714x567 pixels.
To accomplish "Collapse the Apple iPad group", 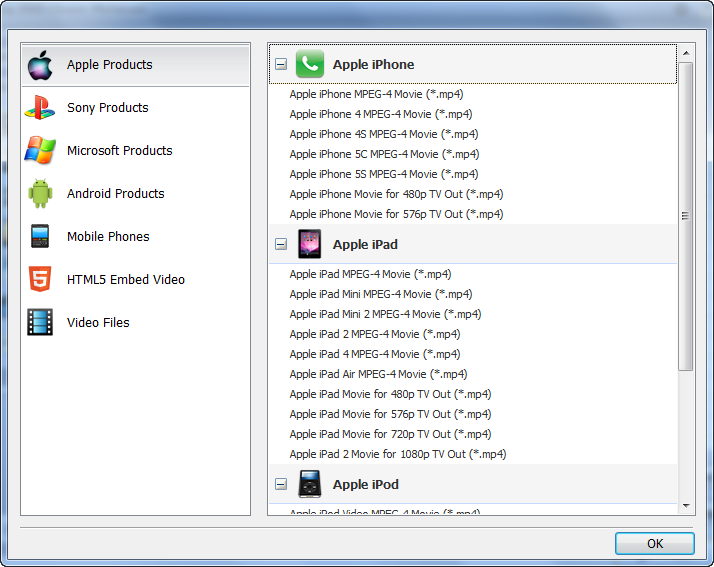I will click(x=281, y=244).
